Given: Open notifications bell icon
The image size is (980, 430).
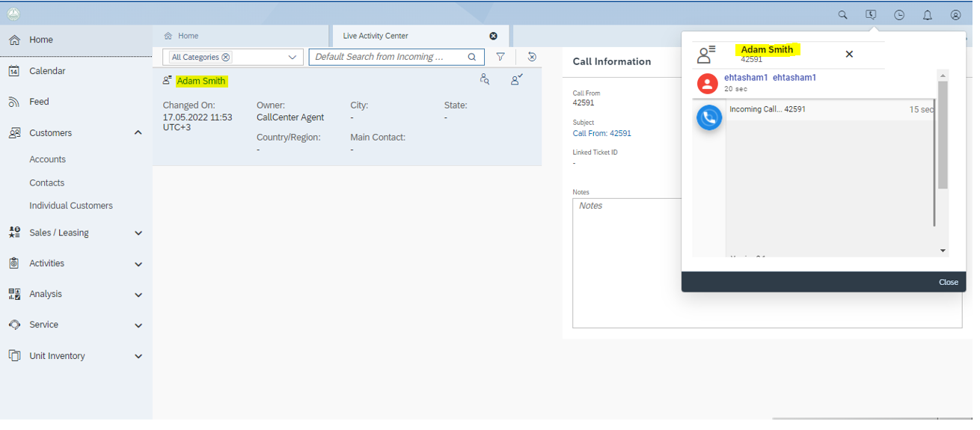Looking at the screenshot, I should [x=927, y=15].
